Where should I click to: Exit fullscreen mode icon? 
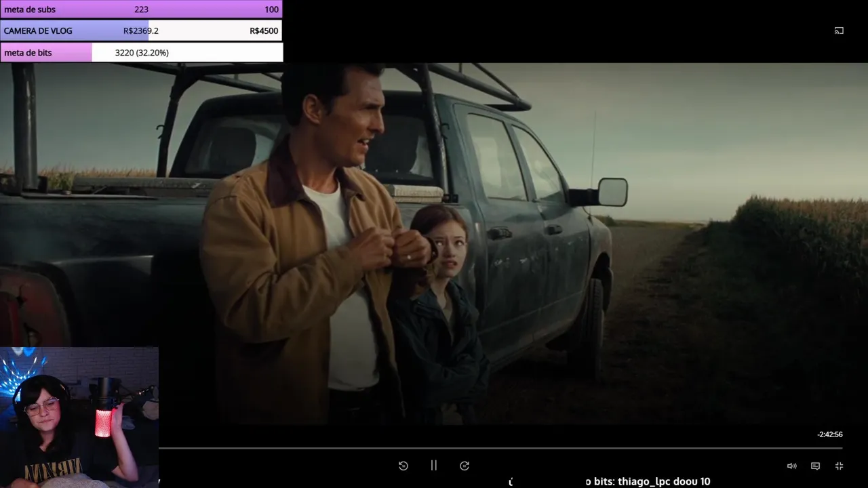pyautogui.click(x=839, y=466)
